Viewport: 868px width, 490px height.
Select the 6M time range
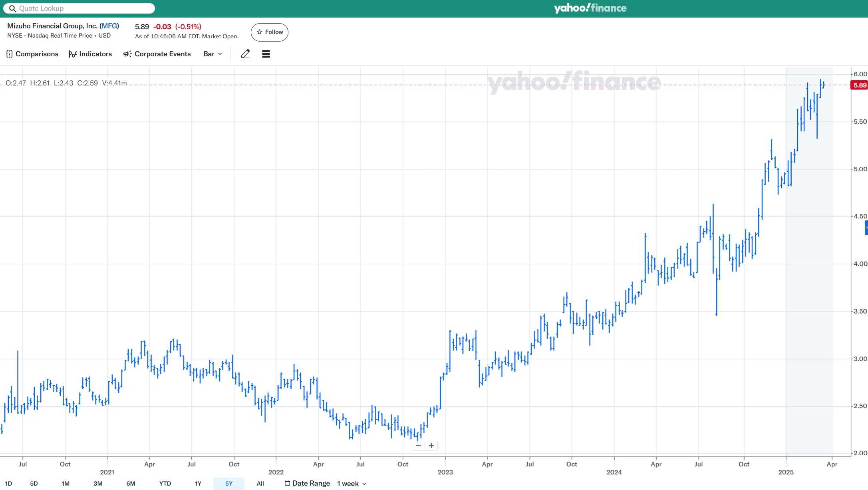(x=131, y=484)
